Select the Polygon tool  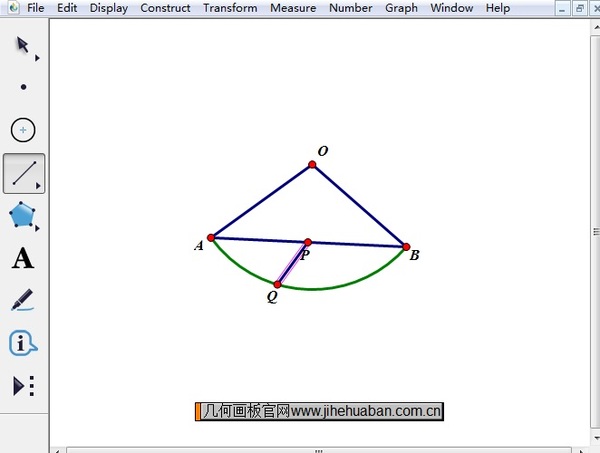pos(23,215)
